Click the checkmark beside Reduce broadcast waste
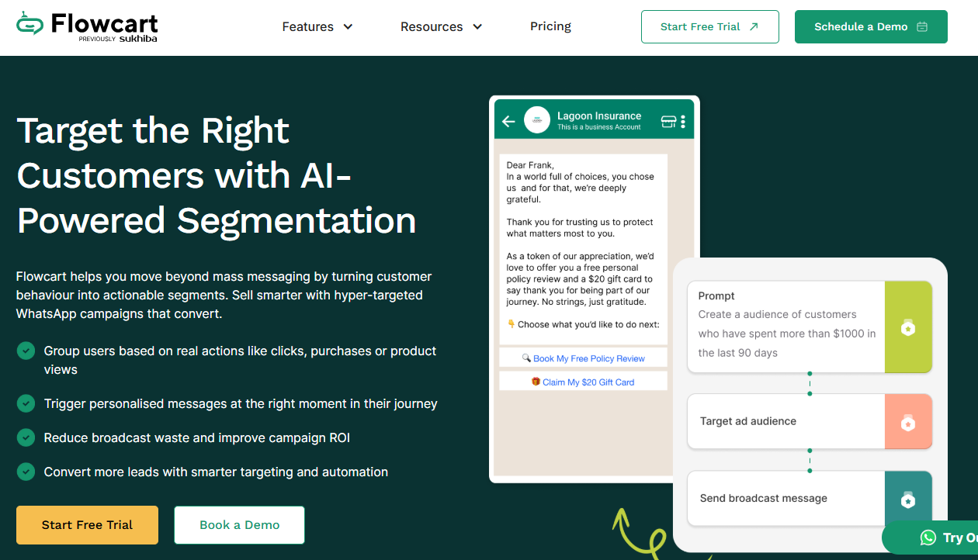 pyautogui.click(x=26, y=437)
